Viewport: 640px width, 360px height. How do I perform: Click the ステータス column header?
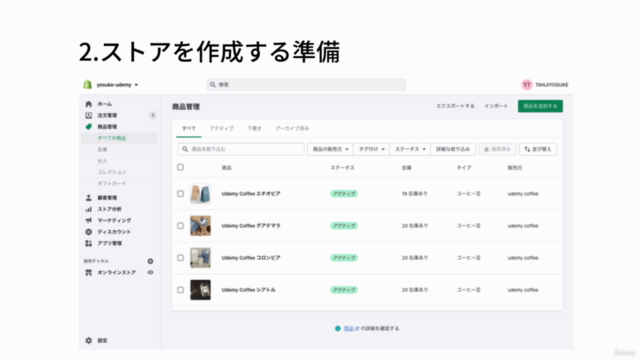pos(342,168)
